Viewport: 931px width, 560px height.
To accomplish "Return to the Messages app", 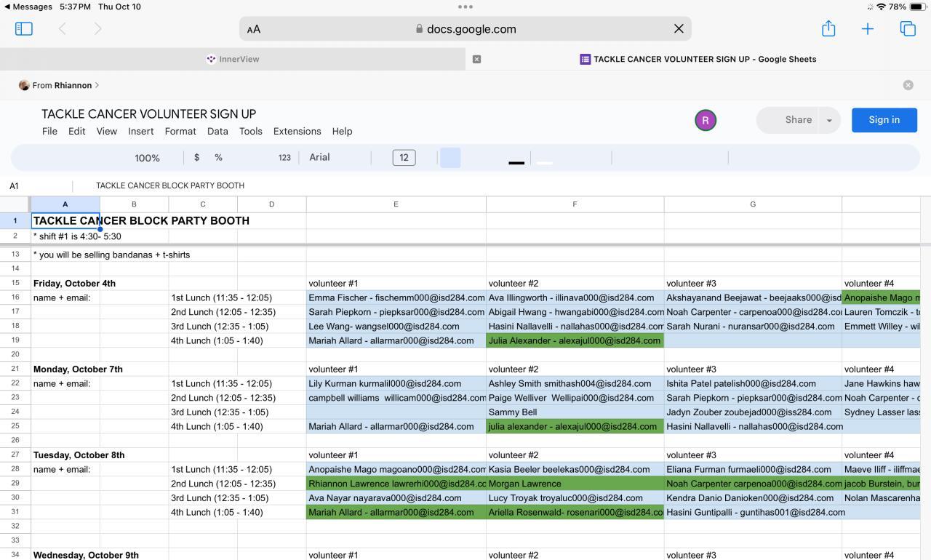I will (28, 7).
